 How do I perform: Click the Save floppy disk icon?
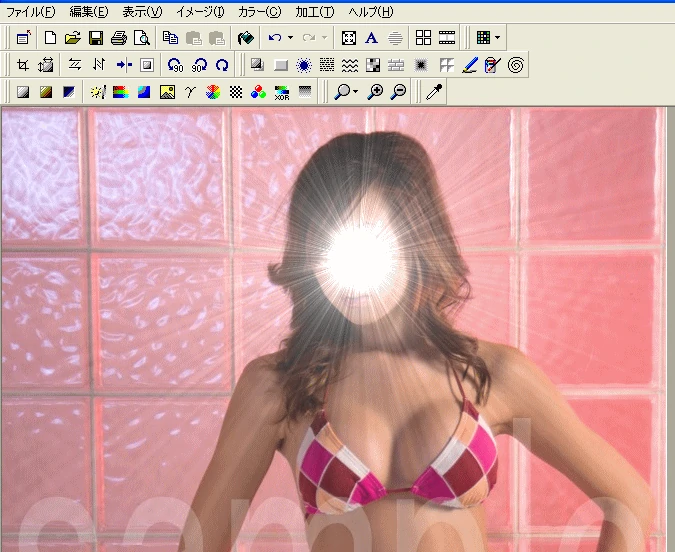pos(96,38)
